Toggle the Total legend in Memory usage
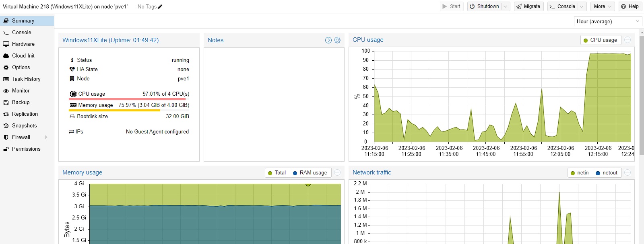 (277, 173)
